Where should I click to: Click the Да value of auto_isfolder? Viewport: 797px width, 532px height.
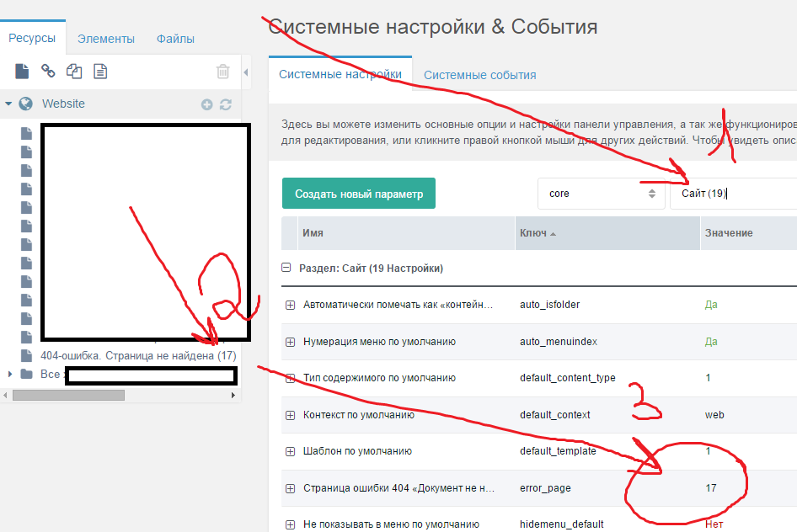point(711,305)
